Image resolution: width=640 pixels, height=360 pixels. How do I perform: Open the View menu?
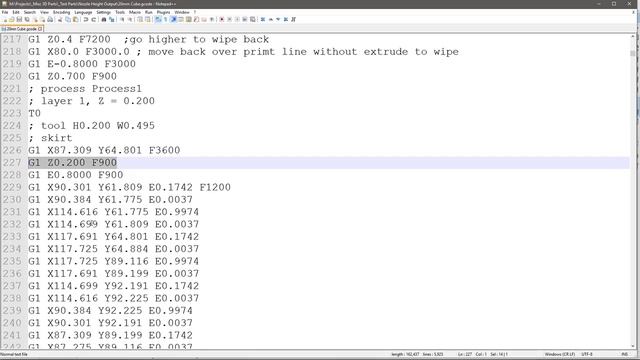point(44,12)
